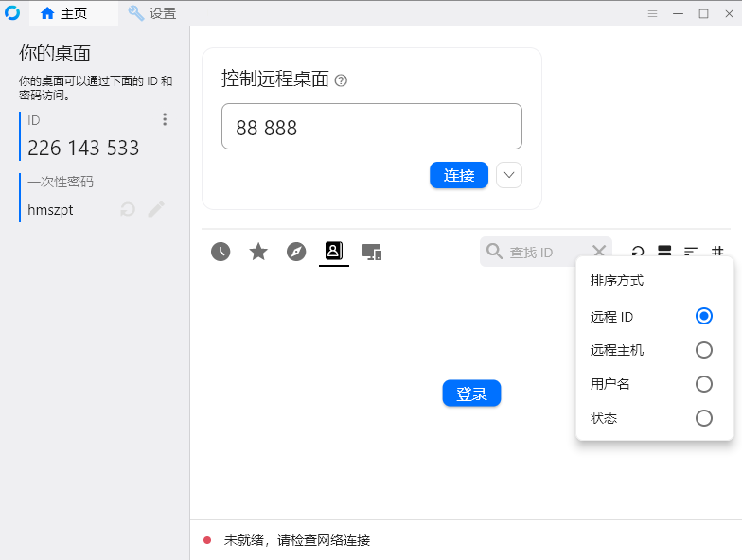Click the help icon beside 控制远程桌面

(341, 80)
